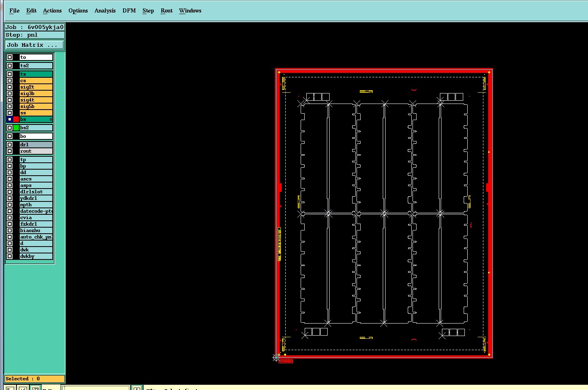
Task: Toggle the checkbox for layer bs
Action: [x=10, y=119]
